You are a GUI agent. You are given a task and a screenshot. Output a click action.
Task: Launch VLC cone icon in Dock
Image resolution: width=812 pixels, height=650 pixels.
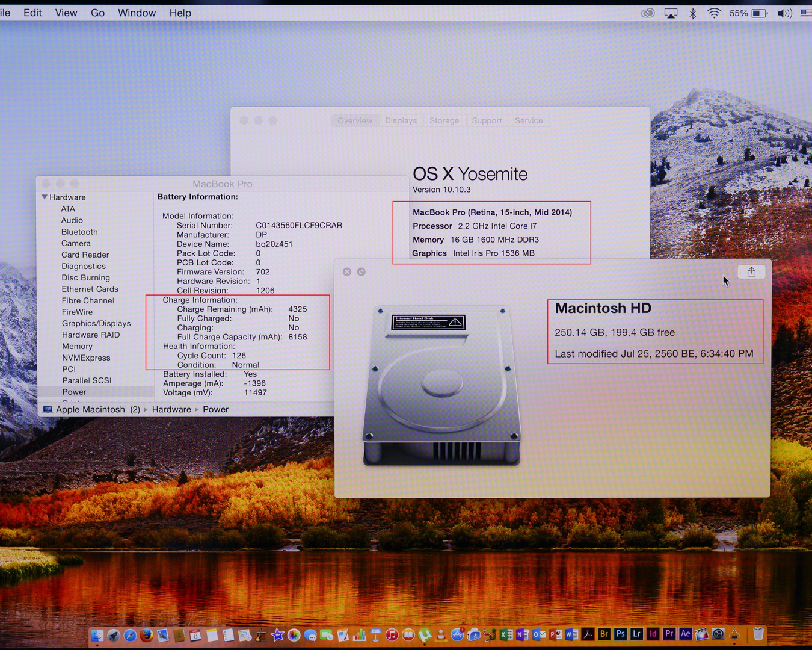click(441, 635)
